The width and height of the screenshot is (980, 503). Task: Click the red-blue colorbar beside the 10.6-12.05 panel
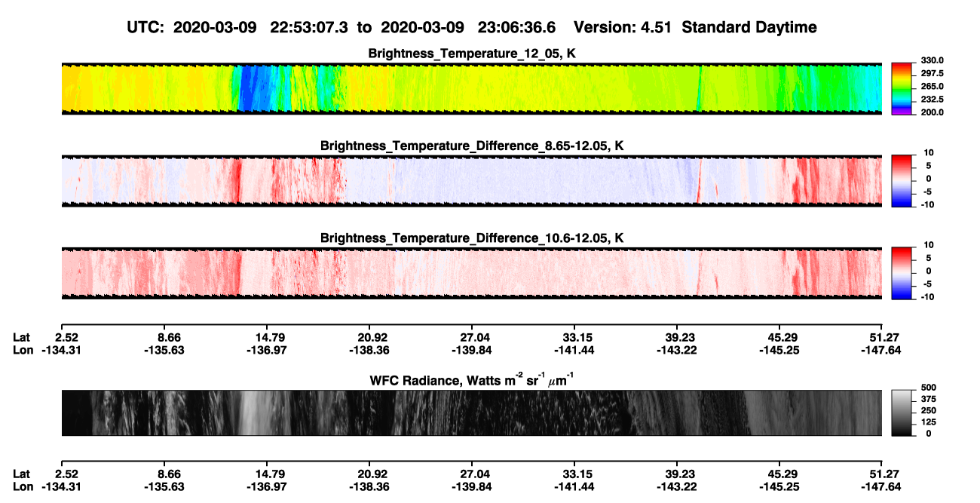[x=902, y=273]
